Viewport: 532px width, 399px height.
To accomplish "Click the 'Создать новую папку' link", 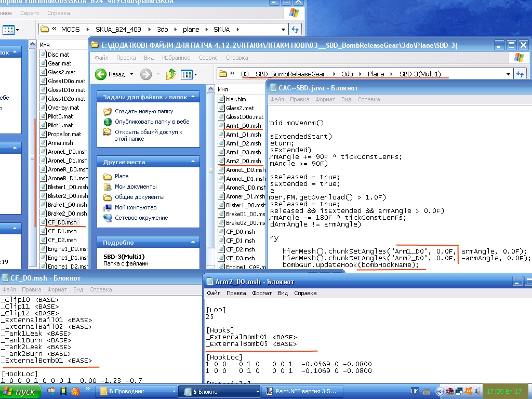I will [x=144, y=111].
